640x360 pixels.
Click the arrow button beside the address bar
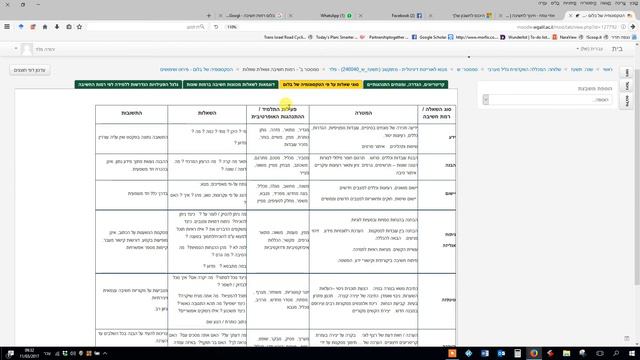(x=633, y=27)
